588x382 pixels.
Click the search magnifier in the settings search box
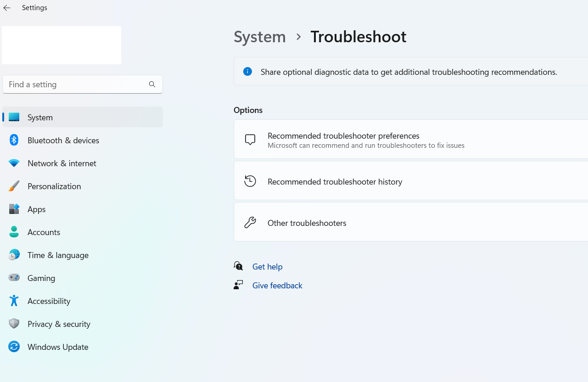[152, 84]
